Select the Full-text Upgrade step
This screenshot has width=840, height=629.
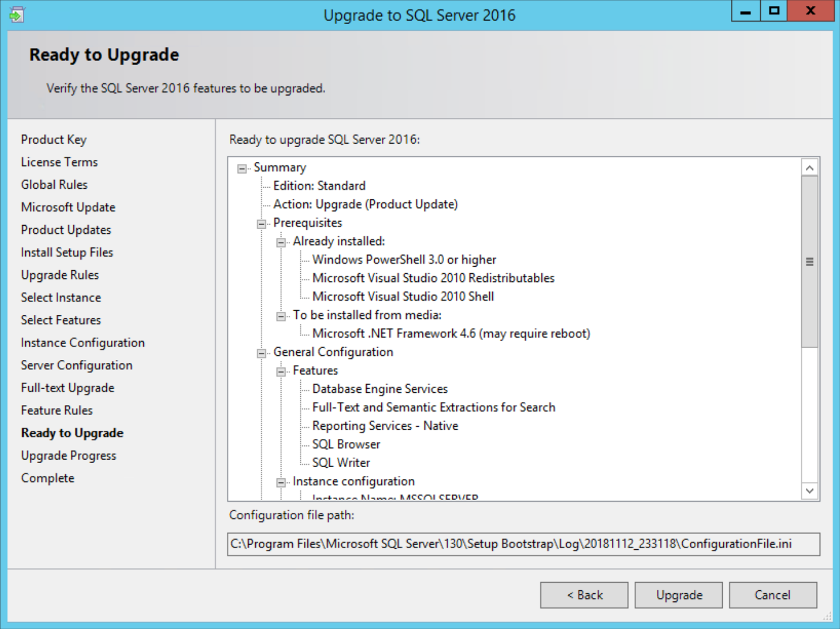click(67, 387)
